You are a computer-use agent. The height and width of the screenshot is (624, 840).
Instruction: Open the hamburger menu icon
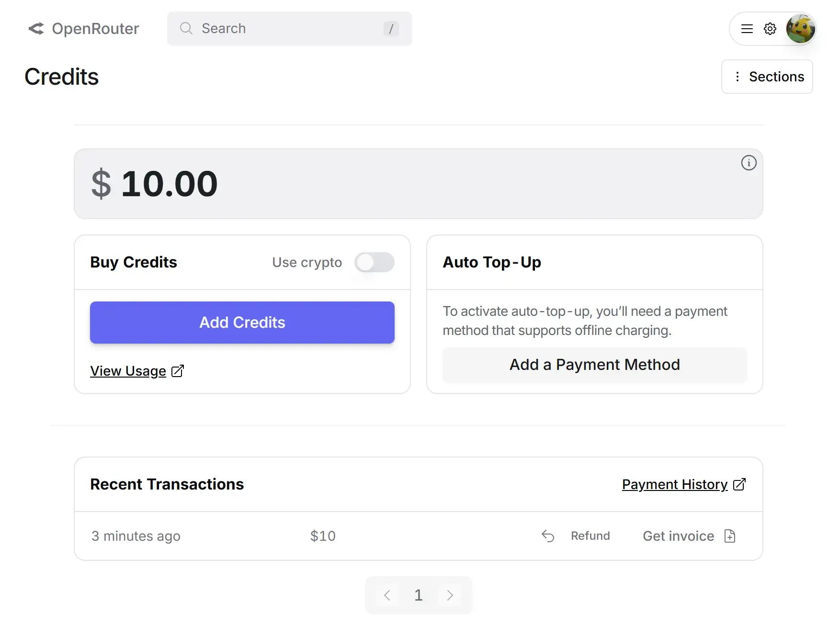pos(747,29)
